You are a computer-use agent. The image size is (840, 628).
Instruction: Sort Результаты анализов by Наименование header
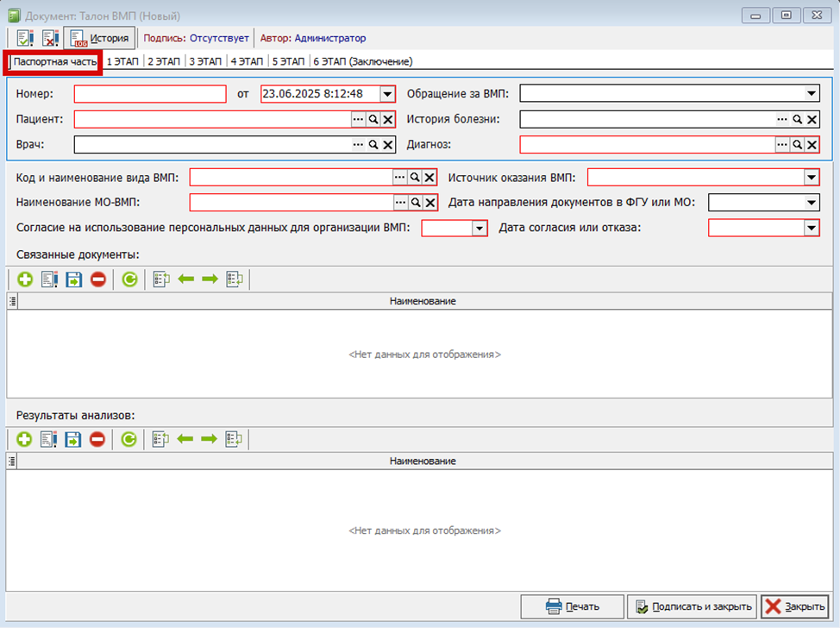[423, 461]
